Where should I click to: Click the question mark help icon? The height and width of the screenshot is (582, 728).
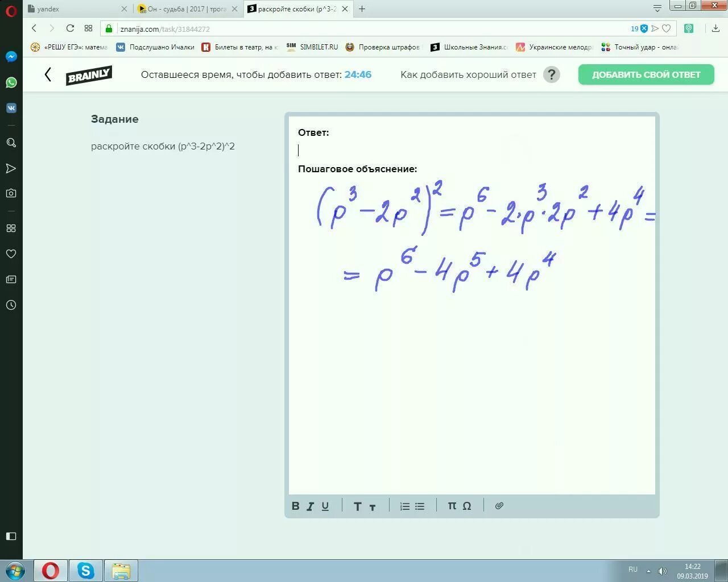click(x=552, y=74)
